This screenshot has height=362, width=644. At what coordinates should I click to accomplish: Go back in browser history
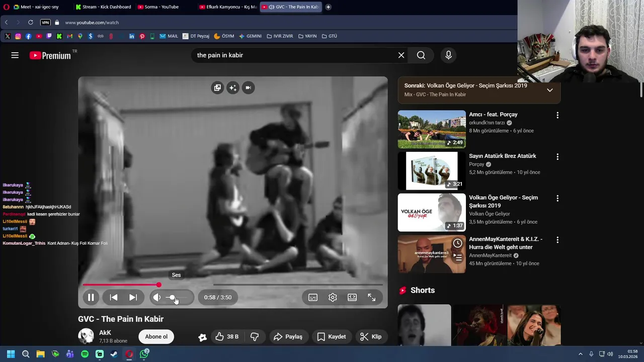[6, 23]
